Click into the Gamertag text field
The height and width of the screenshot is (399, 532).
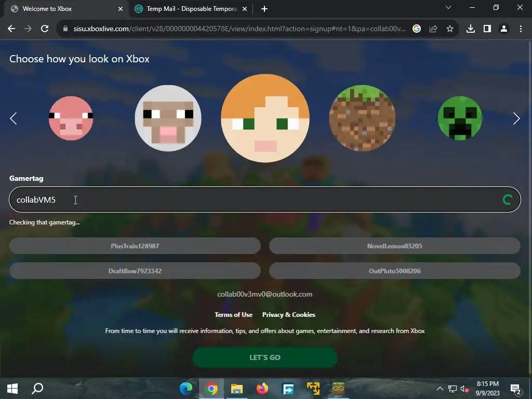point(264,199)
